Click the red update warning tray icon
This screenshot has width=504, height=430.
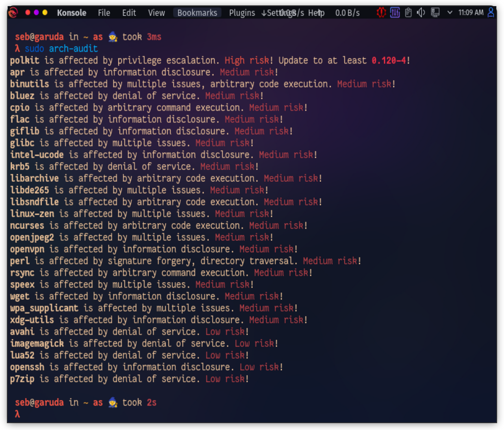[x=381, y=13]
